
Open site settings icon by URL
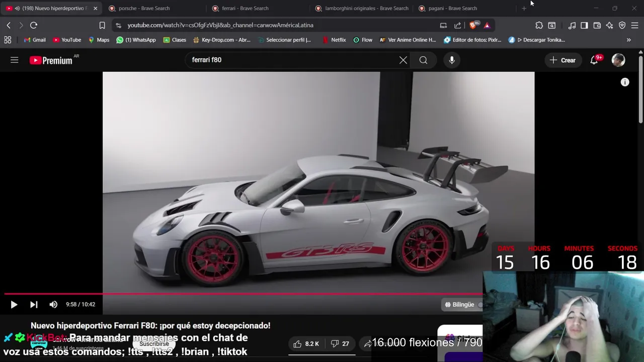point(118,25)
